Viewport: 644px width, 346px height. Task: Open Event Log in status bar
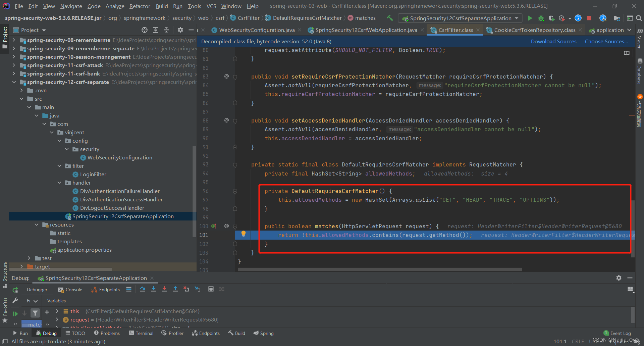click(617, 333)
